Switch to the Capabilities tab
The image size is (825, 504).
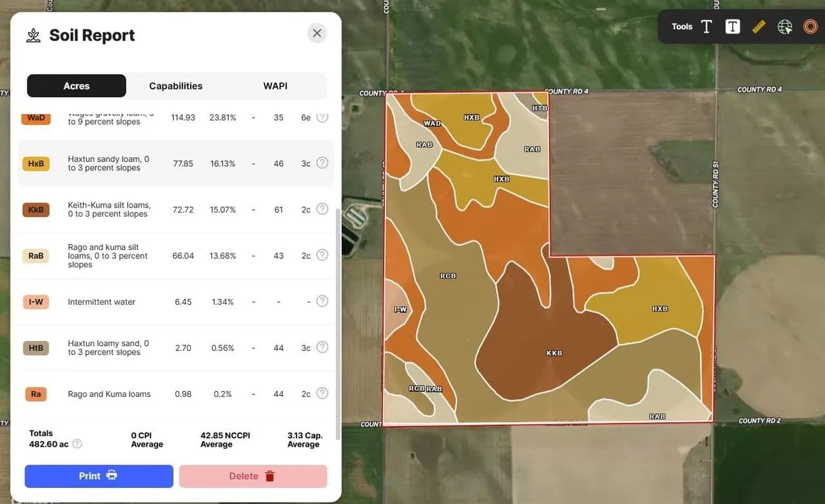(175, 86)
